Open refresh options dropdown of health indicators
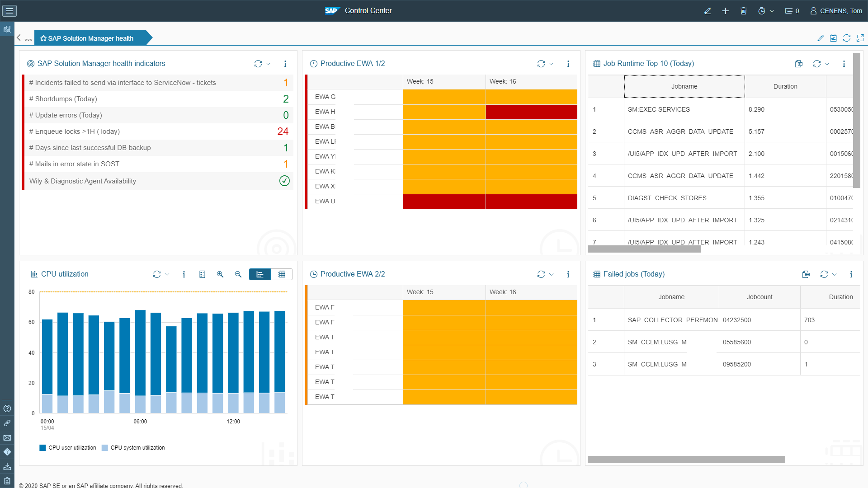This screenshot has width=868, height=488. point(269,64)
